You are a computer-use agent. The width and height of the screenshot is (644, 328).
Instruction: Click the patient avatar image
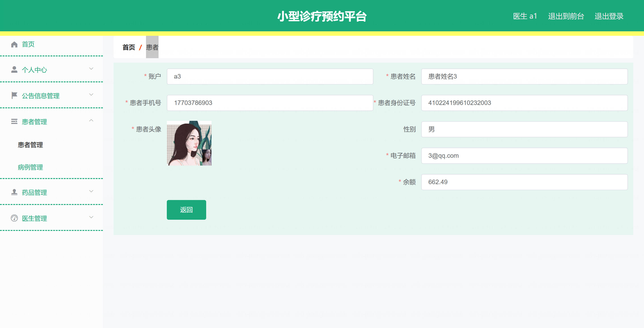(189, 143)
